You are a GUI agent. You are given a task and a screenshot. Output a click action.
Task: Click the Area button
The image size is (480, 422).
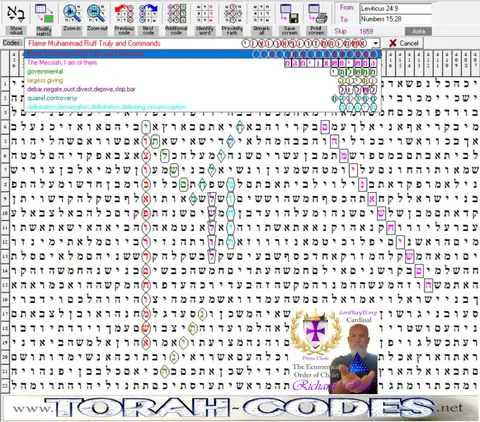418,31
